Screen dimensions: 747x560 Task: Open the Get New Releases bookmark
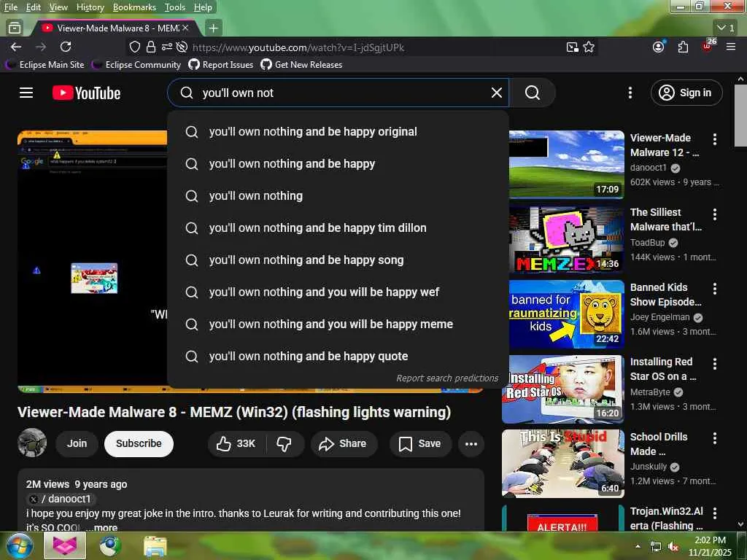[x=301, y=65]
